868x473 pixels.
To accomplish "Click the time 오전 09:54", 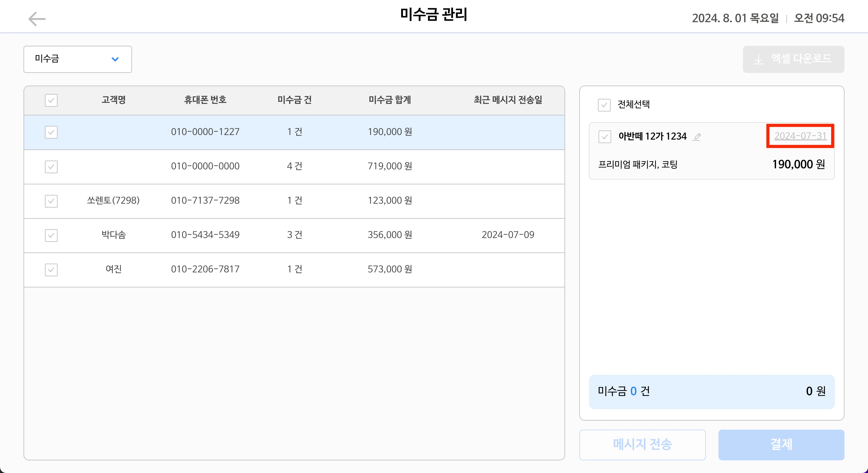I will coord(819,18).
